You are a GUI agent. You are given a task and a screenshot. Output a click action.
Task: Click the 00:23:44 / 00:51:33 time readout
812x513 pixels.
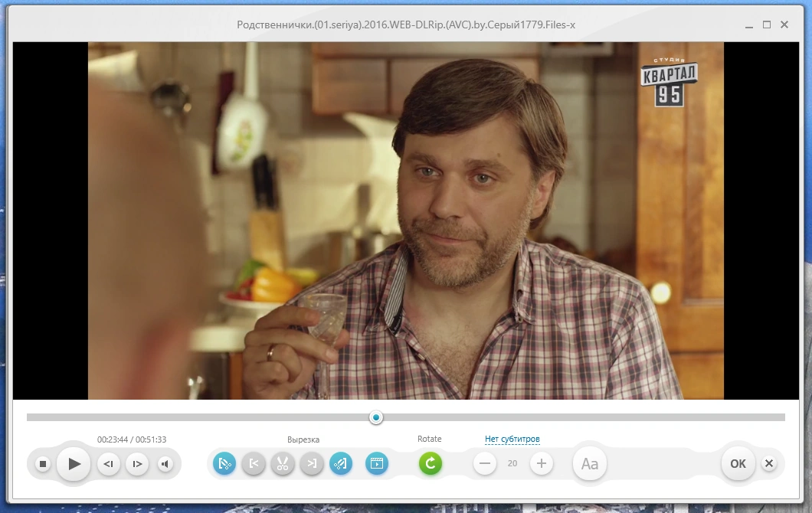[132, 439]
